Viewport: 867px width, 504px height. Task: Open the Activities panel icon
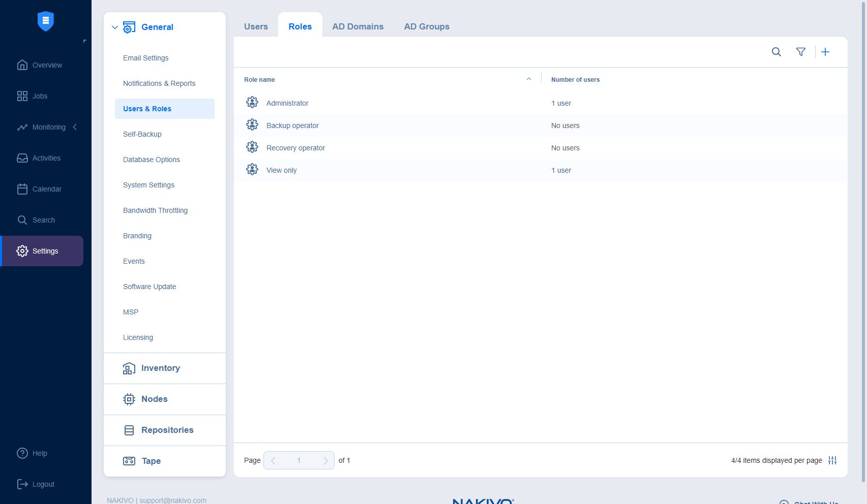coord(22,158)
